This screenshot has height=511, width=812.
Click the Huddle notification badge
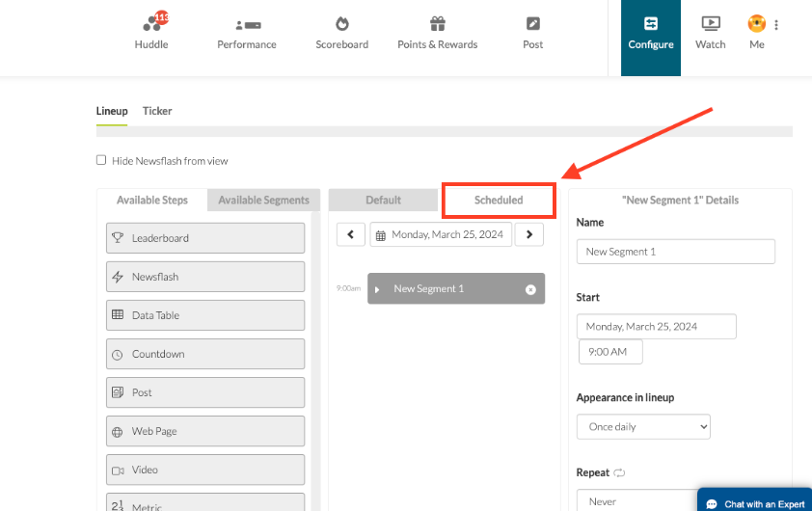click(162, 17)
